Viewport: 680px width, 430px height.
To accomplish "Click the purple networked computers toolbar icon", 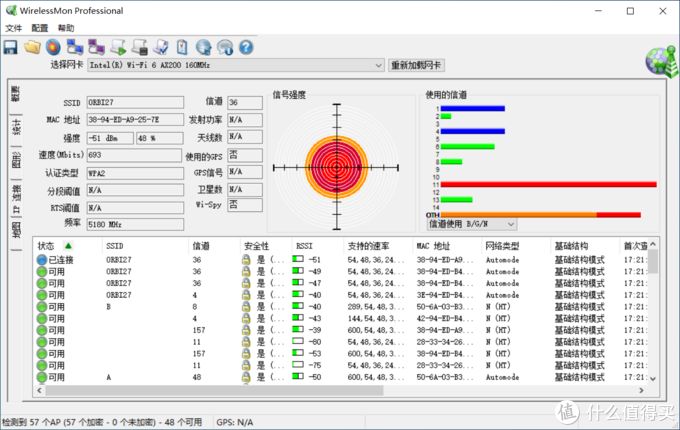I will (96, 47).
